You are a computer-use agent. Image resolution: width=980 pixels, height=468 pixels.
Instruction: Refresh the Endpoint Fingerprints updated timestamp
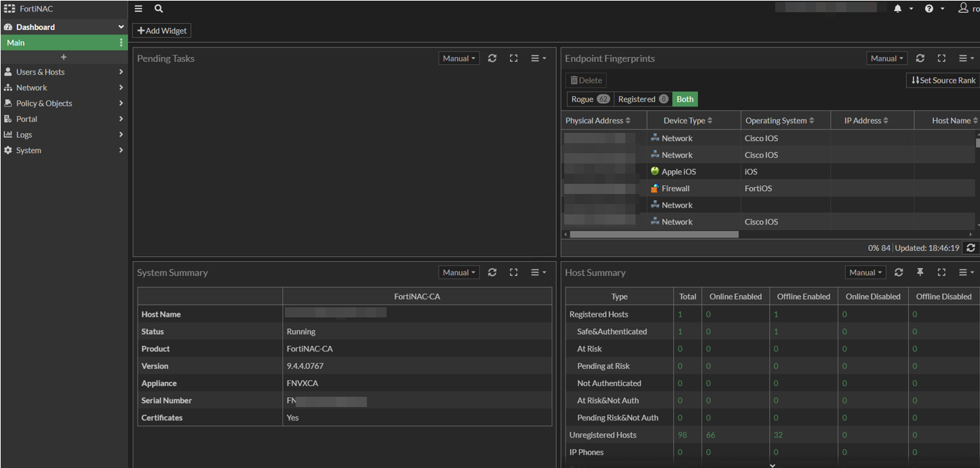[x=971, y=248]
